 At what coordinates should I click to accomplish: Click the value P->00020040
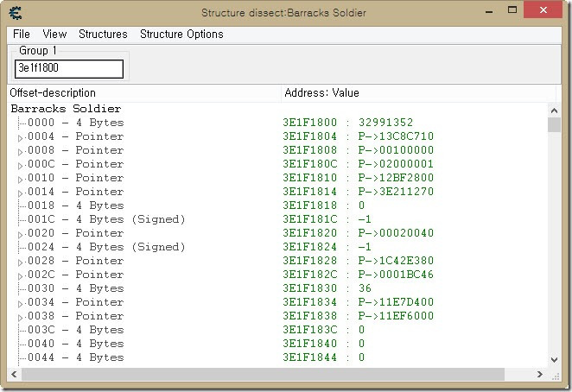[396, 233]
